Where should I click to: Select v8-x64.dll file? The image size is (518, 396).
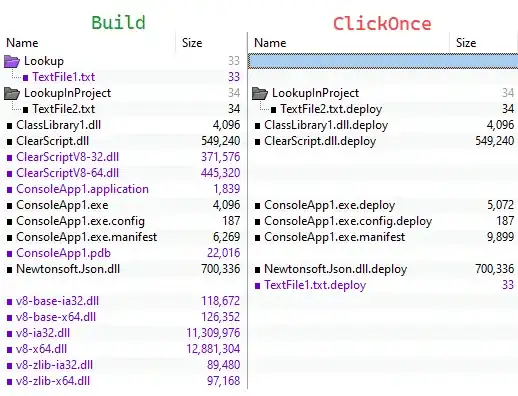(x=41, y=349)
